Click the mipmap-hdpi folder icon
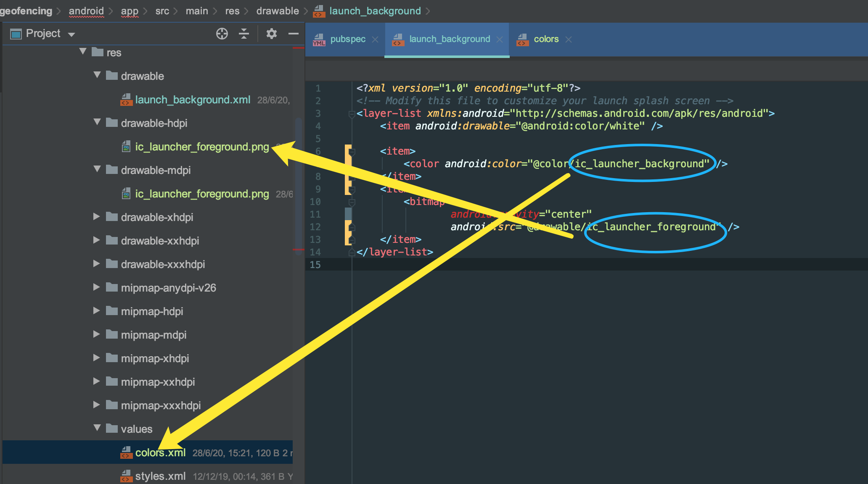This screenshot has height=484, width=868. tap(111, 310)
